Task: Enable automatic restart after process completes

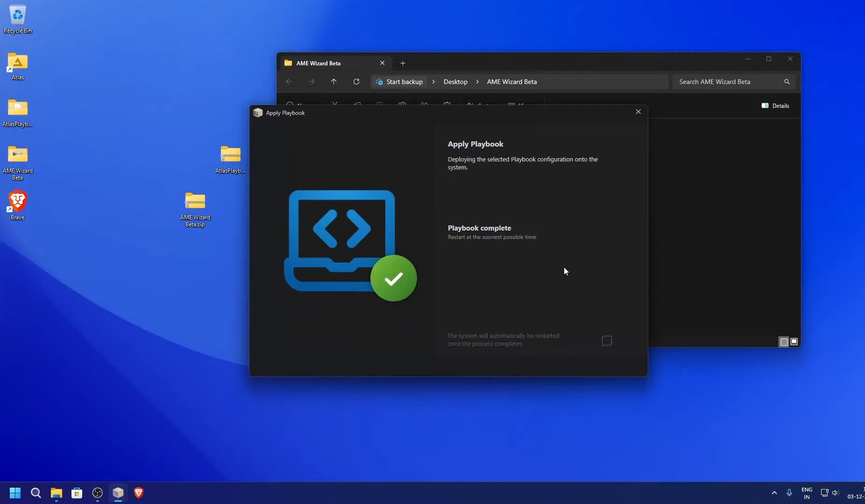Action: coord(606,341)
